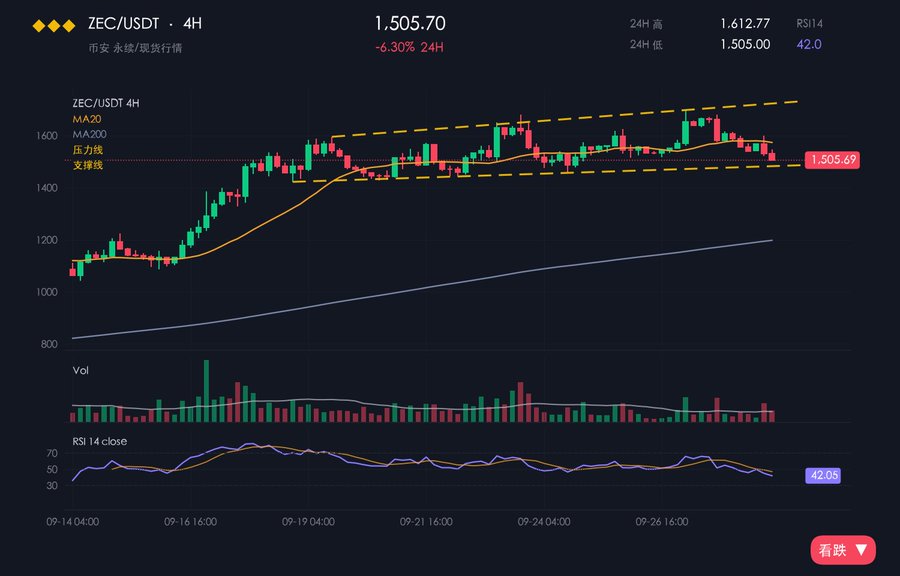The height and width of the screenshot is (576, 900).
Task: Click the three yellow diamonds logo
Action: point(53,26)
